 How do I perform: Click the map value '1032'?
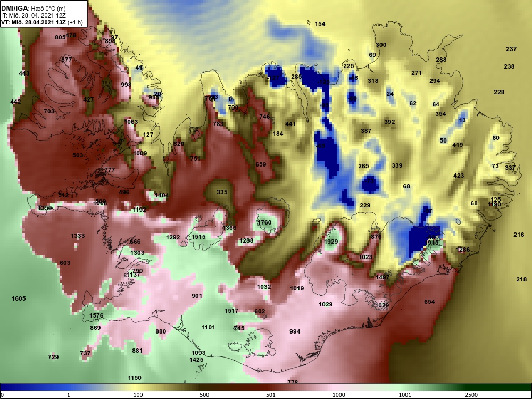[264, 287]
